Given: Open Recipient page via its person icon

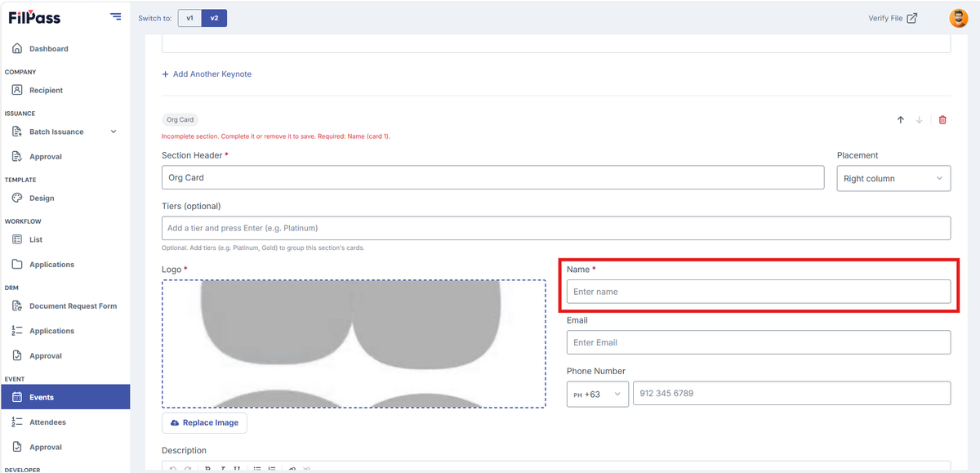Looking at the screenshot, I should pos(17,90).
